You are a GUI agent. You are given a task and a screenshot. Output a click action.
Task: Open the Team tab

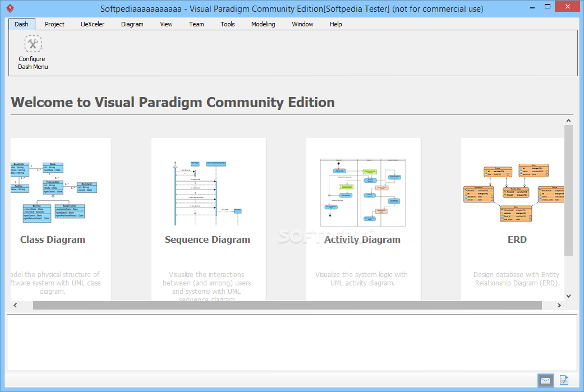[196, 24]
